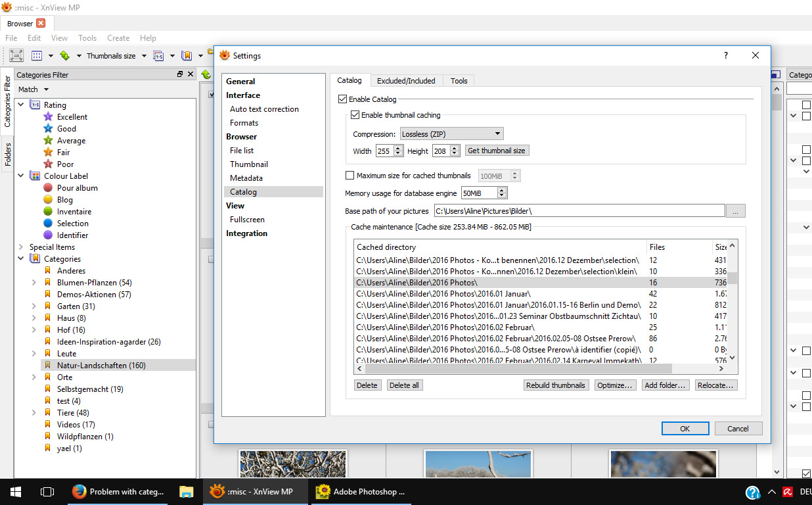
Task: Select Thumbnail in the settings list
Action: 249,164
